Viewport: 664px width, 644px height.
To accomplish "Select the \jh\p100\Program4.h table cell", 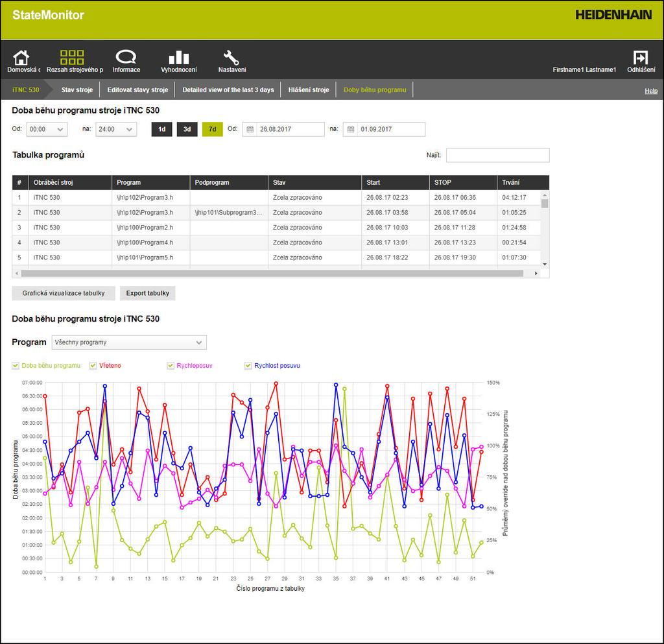I will 150,243.
